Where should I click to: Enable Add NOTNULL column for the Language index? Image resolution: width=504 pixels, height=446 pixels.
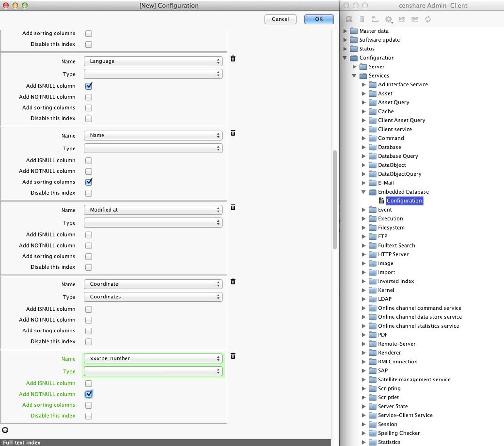tap(89, 97)
